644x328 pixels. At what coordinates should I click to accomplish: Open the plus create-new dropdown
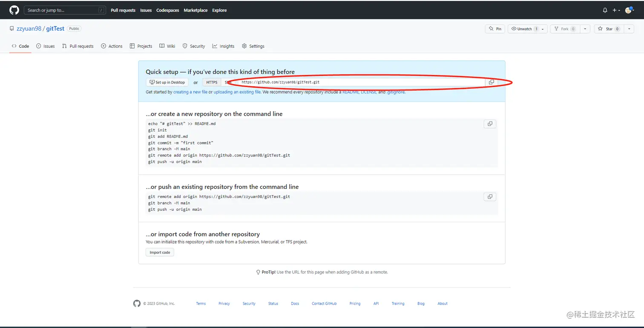616,10
